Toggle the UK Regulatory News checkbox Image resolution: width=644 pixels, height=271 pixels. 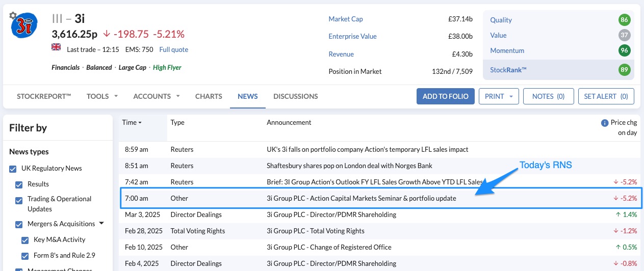coord(13,169)
